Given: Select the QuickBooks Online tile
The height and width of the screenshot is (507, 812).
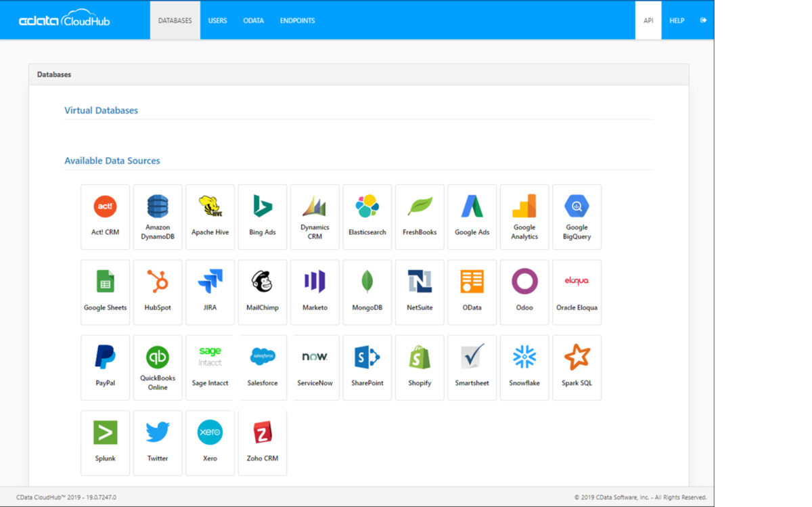Looking at the screenshot, I should point(158,368).
